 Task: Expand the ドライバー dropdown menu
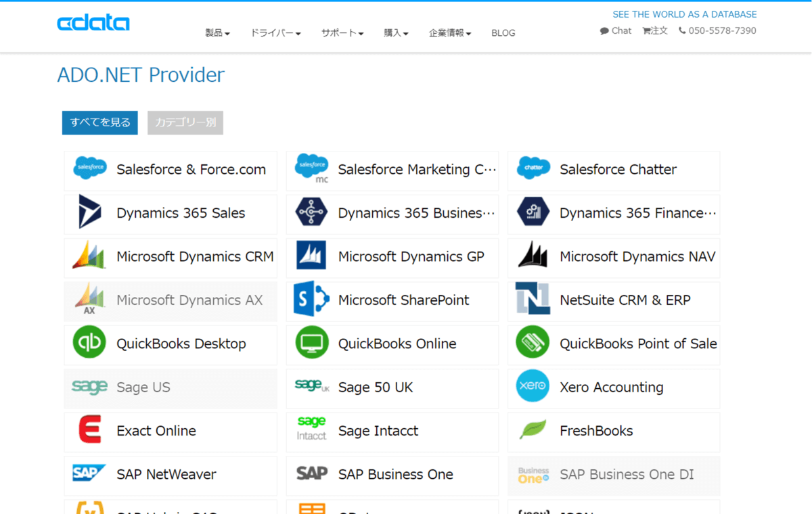[275, 32]
